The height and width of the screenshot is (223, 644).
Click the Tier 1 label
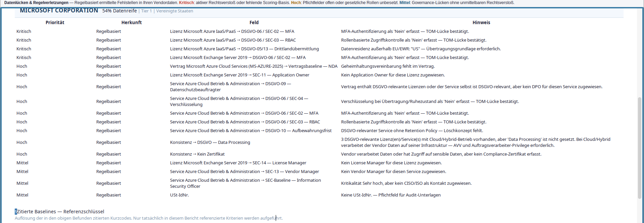pos(147,11)
